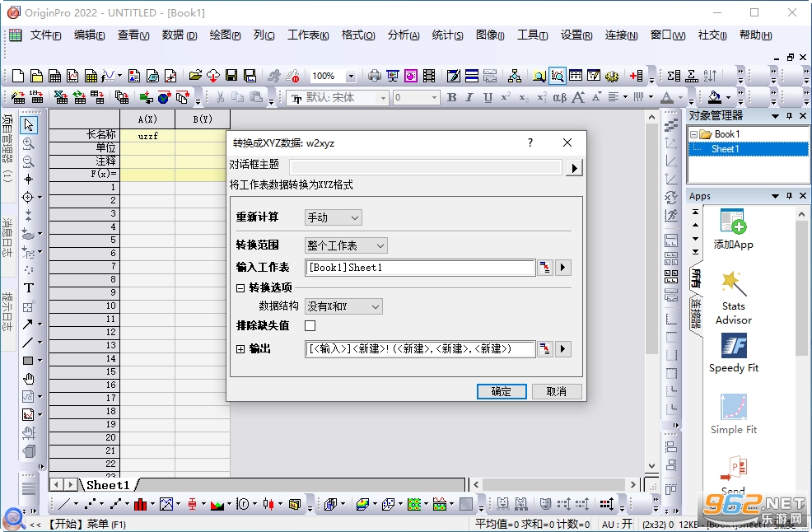The height and width of the screenshot is (532, 812).
Task: Open the Stats Advisor app
Action: click(x=734, y=284)
